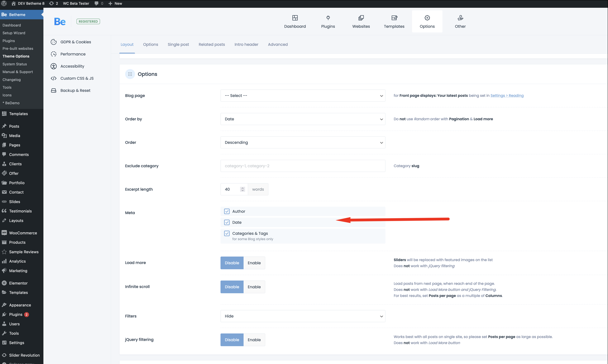Open the Slider Revolution icon in sidebar
Screen dimensions: 608x364
4,355
